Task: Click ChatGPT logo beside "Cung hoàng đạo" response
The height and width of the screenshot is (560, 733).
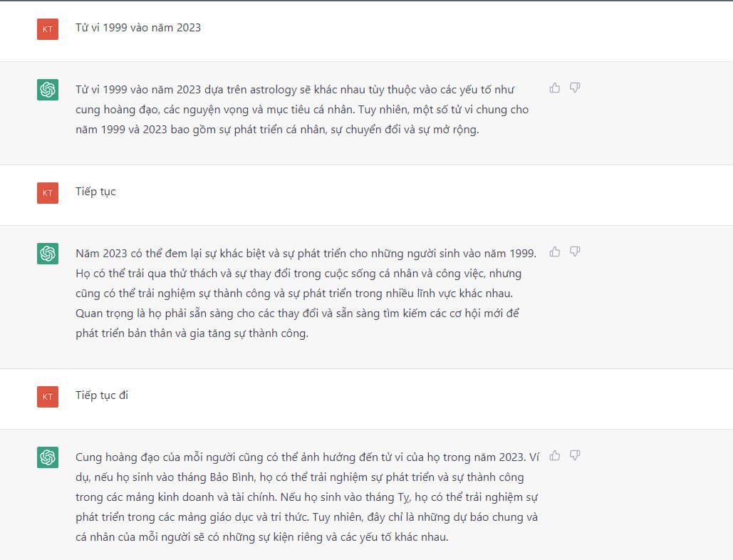Action: [x=48, y=457]
